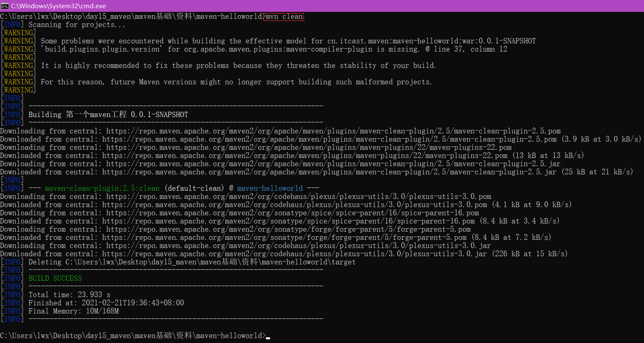Image resolution: width=644 pixels, height=343 pixels.
Task: Click plexus-utils-3.0.pom Downloading line
Action: [x=245, y=197]
